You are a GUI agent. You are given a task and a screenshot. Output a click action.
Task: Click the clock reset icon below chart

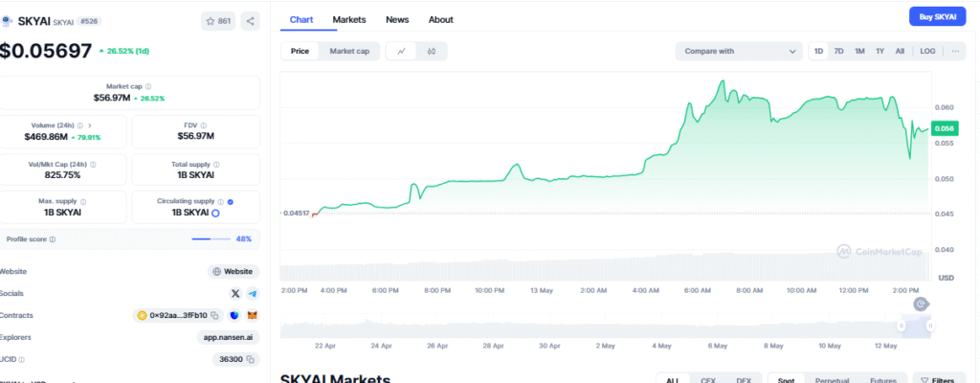pos(921,304)
